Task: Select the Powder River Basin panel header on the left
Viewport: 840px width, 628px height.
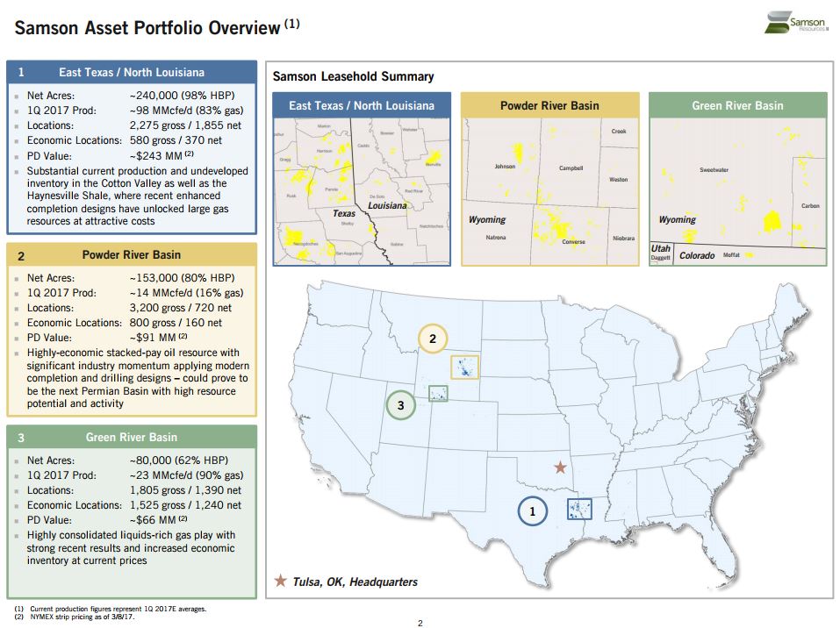Action: 132,255
